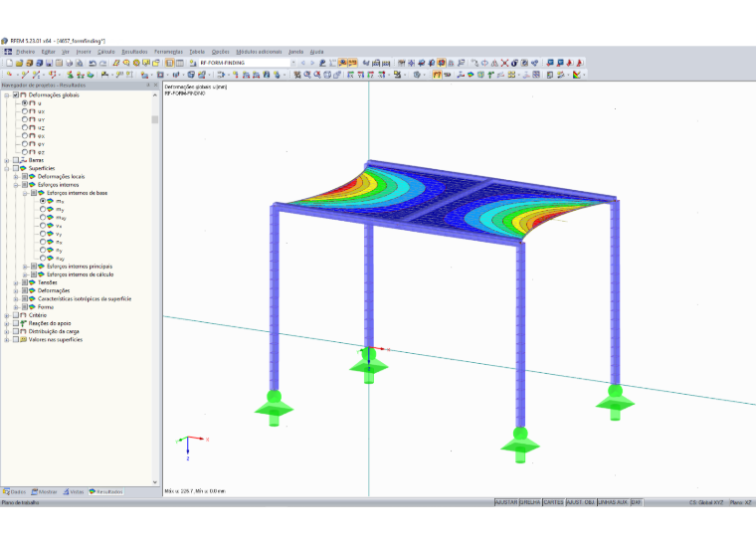Open the Módulos adicionais menu
The width and height of the screenshot is (756, 542).
point(259,52)
